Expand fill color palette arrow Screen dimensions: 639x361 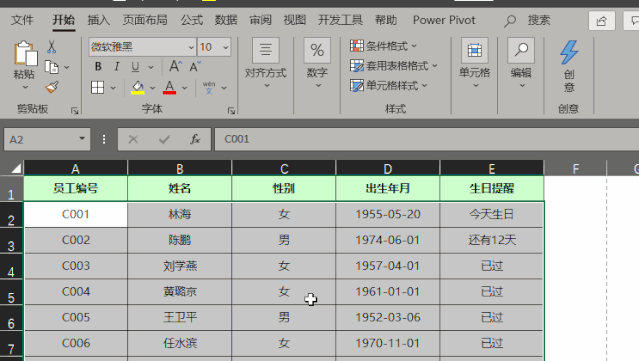152,88
